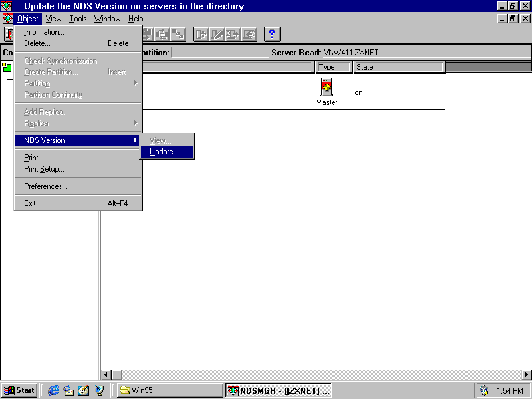Select the green tree container icon
This screenshot has height=399, width=532.
click(x=6, y=67)
